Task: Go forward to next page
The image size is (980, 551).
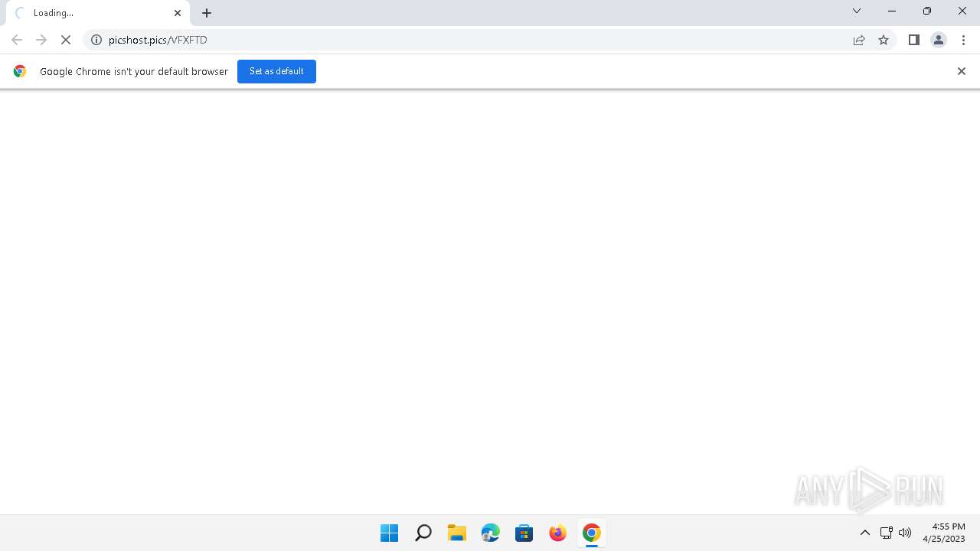Action: point(41,40)
